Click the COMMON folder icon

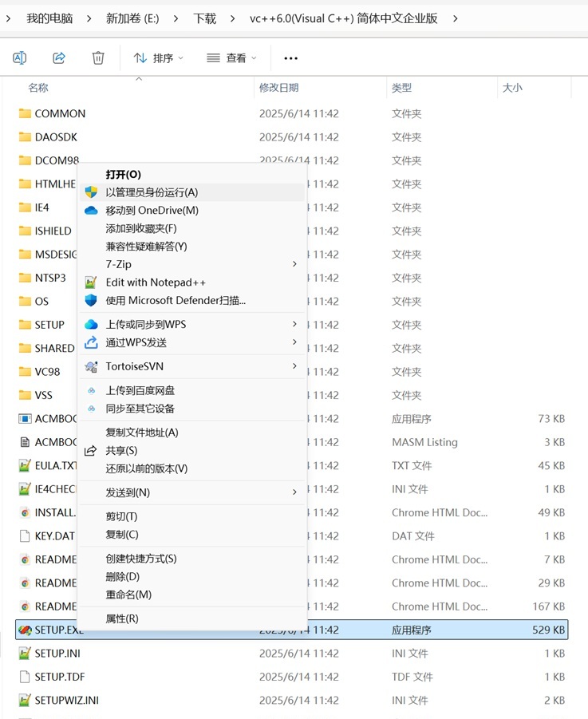[x=25, y=113]
